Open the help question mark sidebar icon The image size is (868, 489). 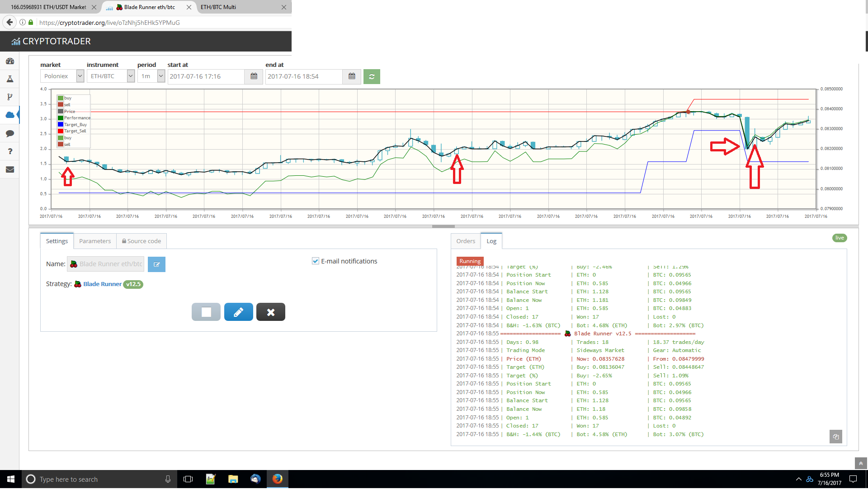[x=10, y=151]
